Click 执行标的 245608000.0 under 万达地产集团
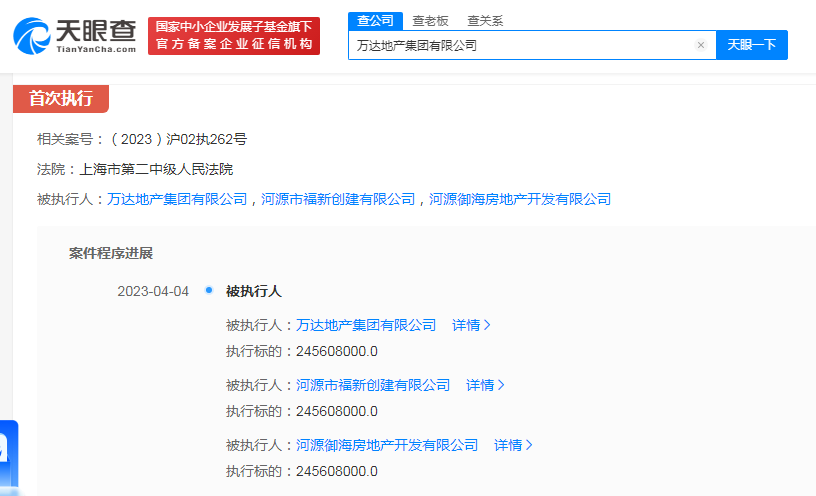Image resolution: width=816 pixels, height=496 pixels. pos(302,352)
